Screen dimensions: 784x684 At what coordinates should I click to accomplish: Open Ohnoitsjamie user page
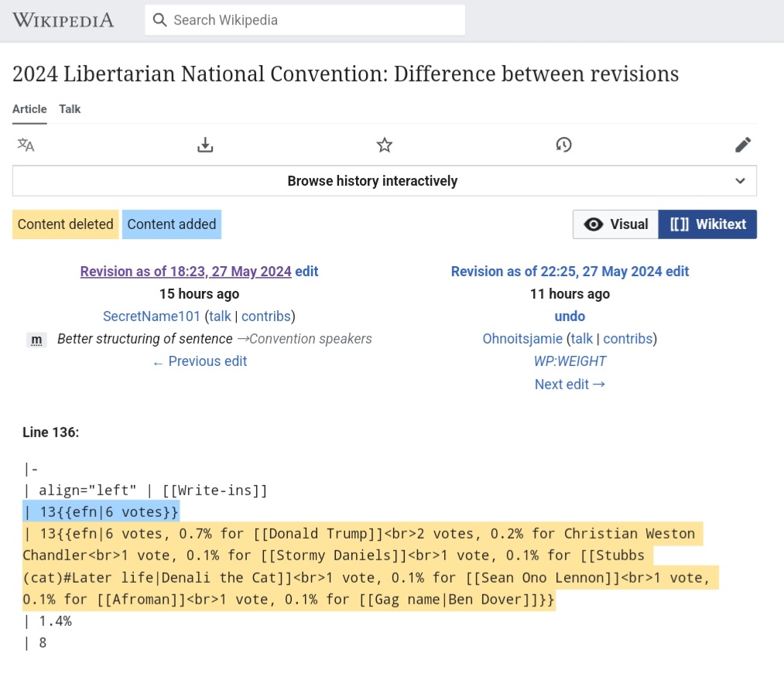coord(522,339)
